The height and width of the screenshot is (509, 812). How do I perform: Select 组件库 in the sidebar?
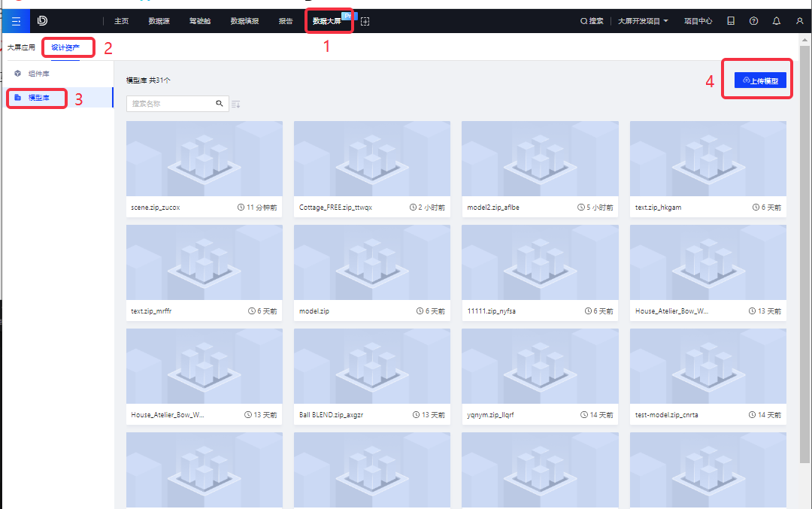click(39, 74)
